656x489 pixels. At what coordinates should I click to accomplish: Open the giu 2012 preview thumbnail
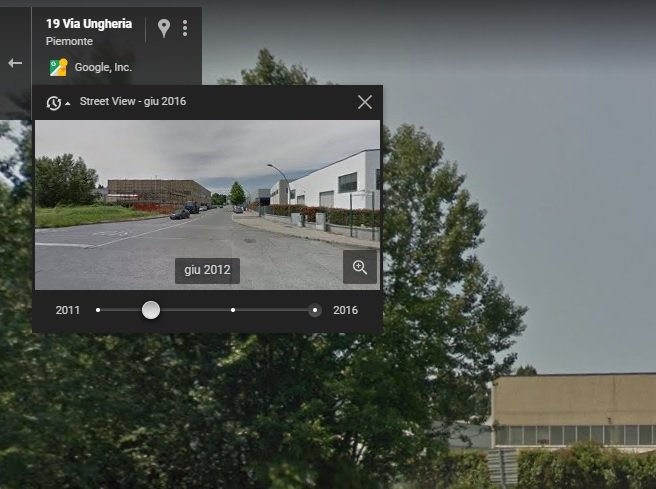pyautogui.click(x=208, y=205)
